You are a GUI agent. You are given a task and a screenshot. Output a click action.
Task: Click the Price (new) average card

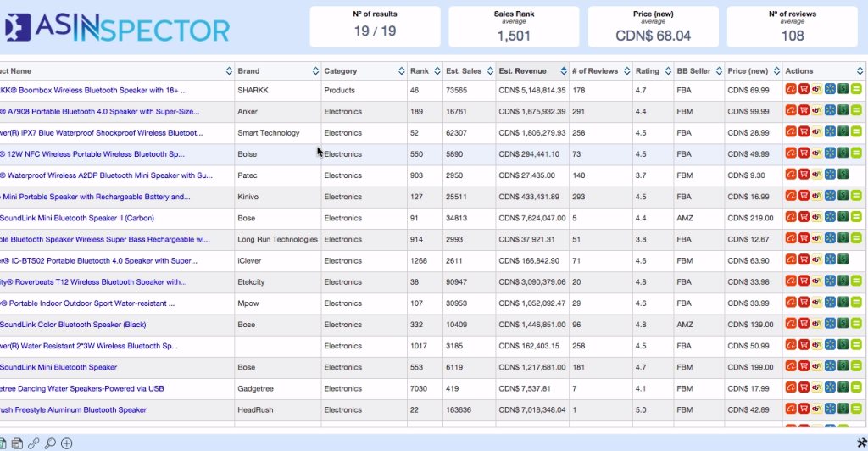654,26
